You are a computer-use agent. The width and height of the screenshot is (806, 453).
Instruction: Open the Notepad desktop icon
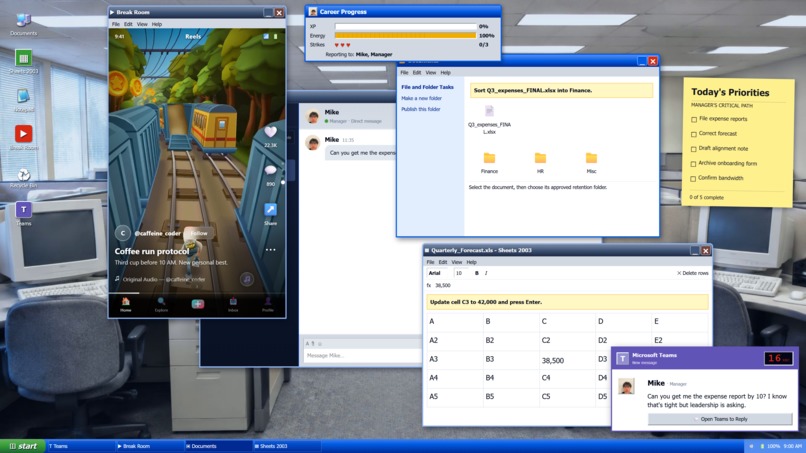[x=23, y=99]
